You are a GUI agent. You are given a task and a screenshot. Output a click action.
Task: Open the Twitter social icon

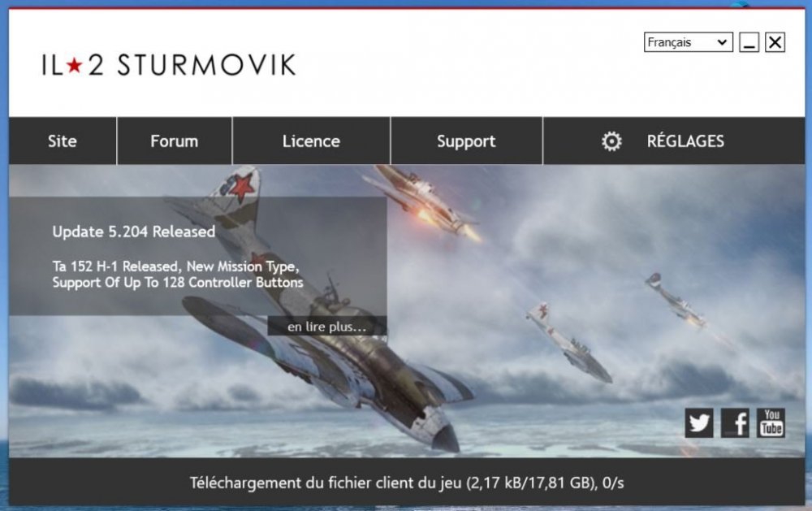click(x=698, y=422)
